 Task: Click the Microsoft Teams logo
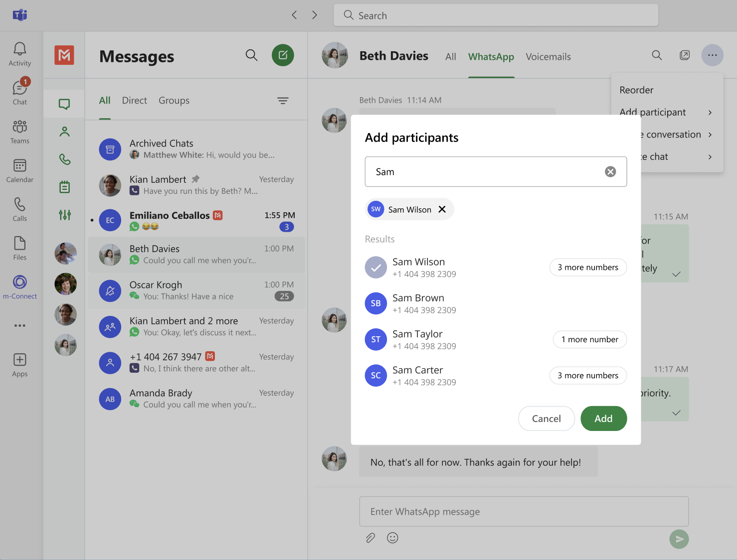pos(20,15)
